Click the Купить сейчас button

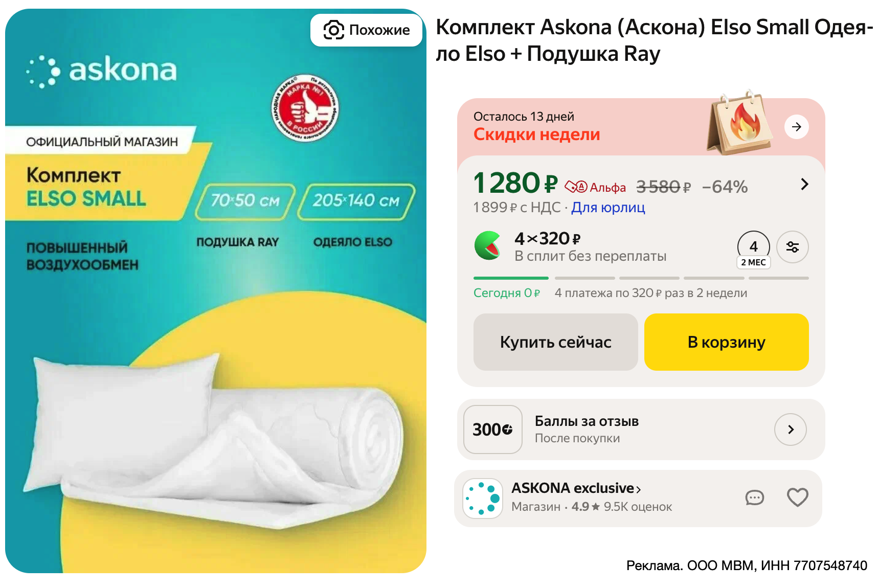(555, 342)
